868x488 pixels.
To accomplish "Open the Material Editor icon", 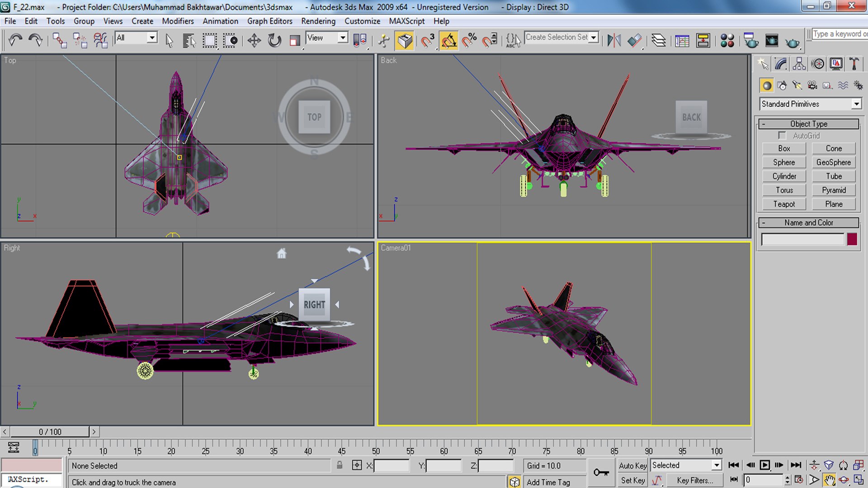I will [x=727, y=40].
